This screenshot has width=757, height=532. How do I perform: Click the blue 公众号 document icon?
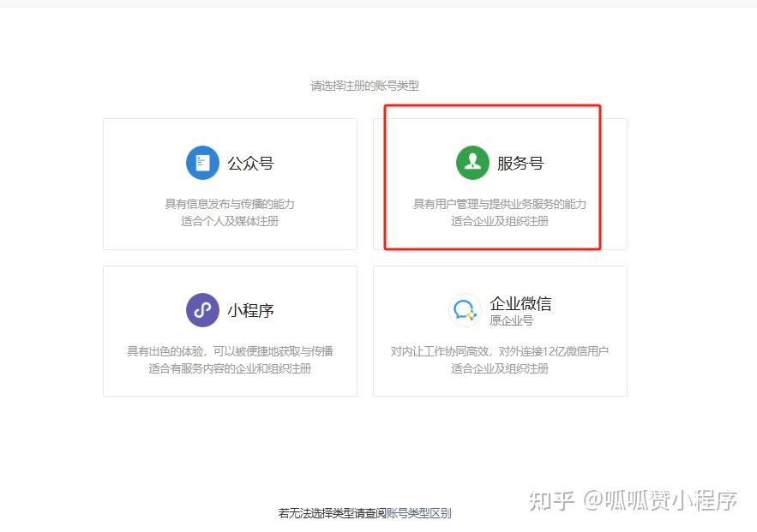pos(203,163)
